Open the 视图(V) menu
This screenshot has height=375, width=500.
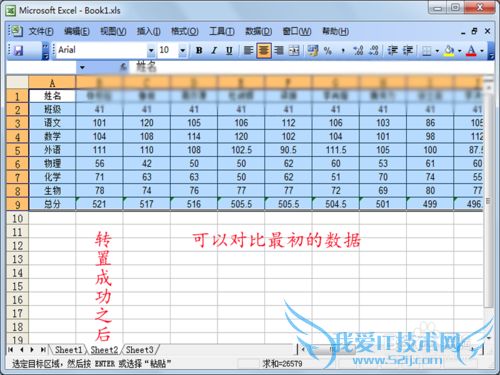[113, 31]
